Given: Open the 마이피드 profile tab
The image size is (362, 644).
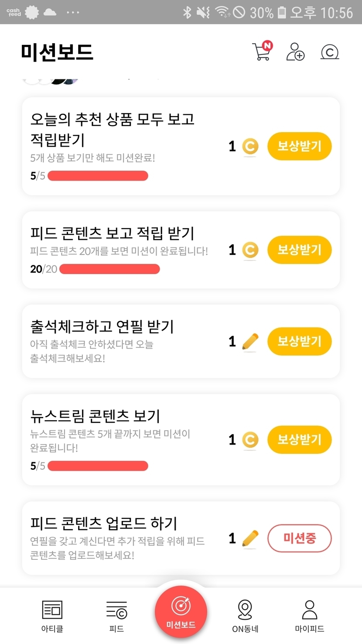Looking at the screenshot, I should (310, 615).
